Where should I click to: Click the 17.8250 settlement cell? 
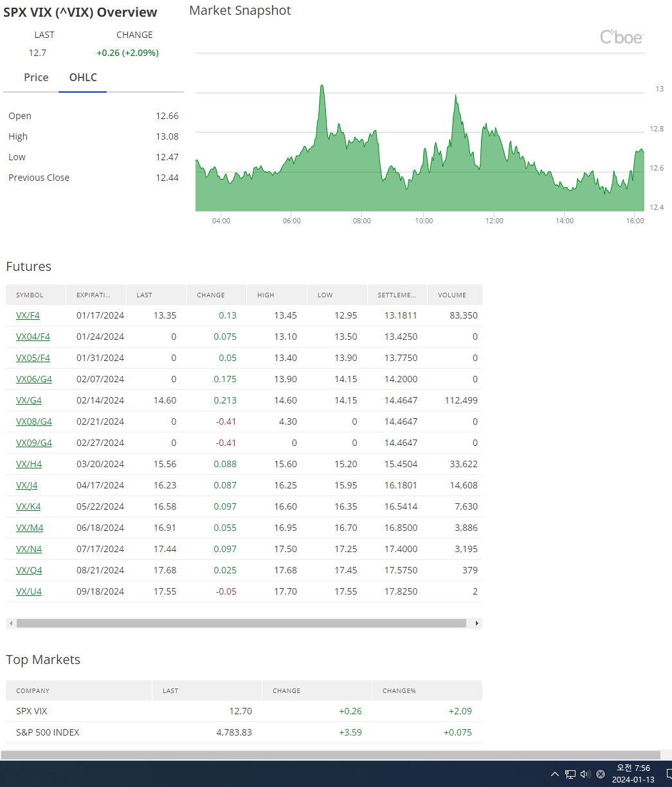tap(401, 591)
